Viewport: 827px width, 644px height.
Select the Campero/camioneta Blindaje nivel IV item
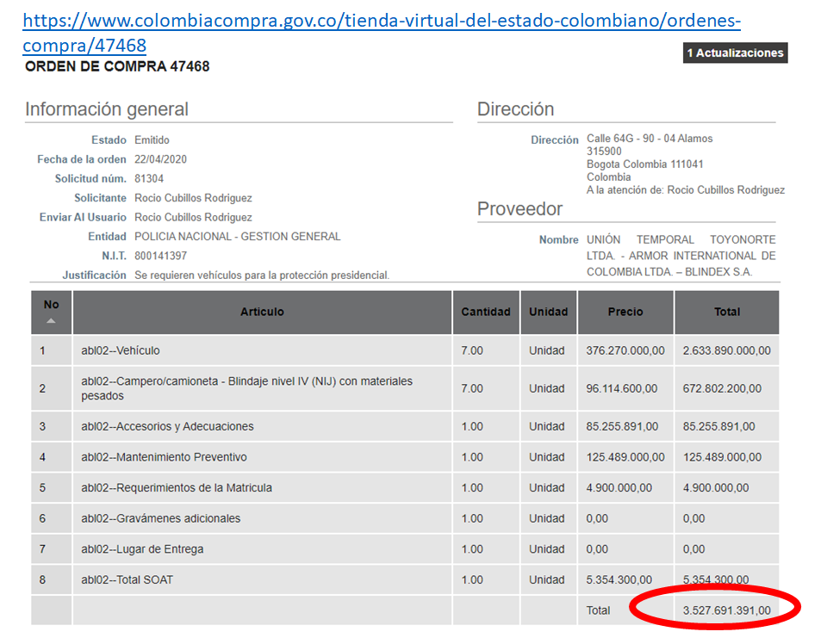(246, 388)
